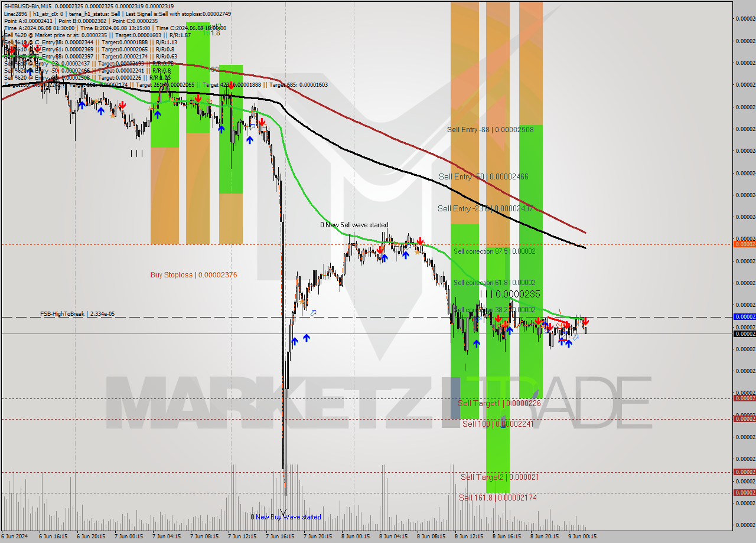Click 'Buy Stoploss | 0.00002376' label
756x543 pixels.
[194, 274]
